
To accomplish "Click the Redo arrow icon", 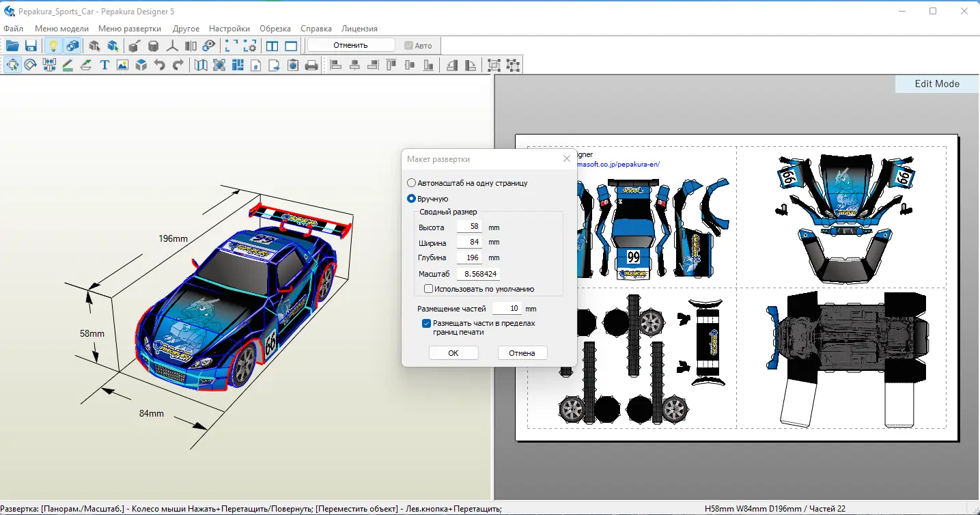I will coord(178,66).
